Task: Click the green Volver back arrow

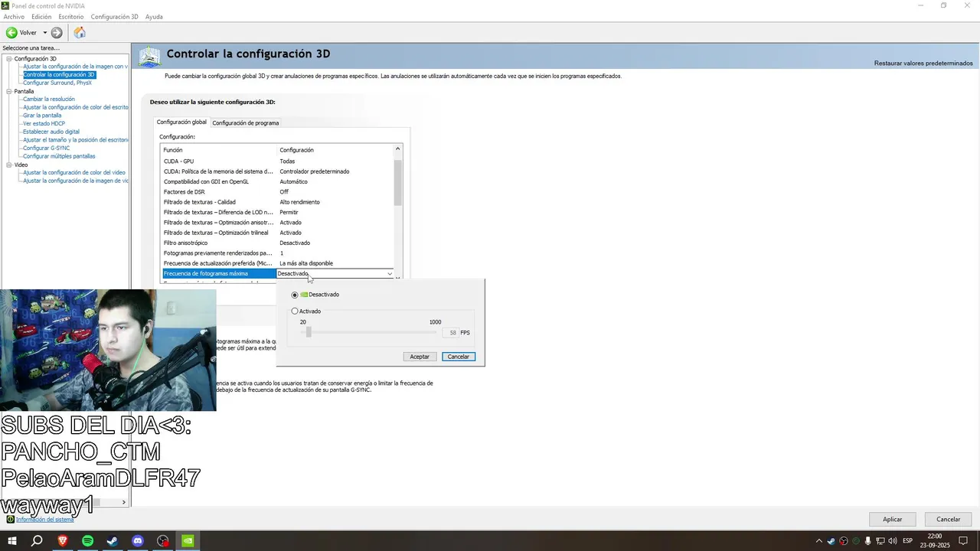Action: [11, 33]
